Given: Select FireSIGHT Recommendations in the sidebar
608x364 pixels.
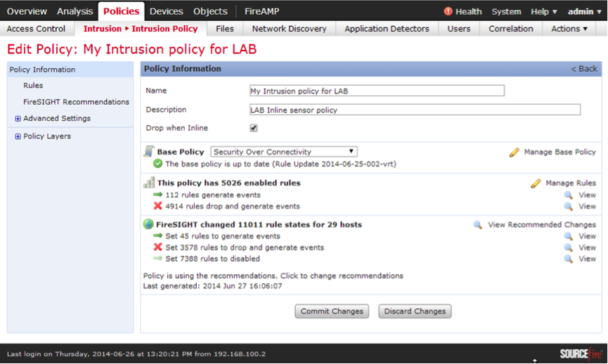Looking at the screenshot, I should (76, 102).
